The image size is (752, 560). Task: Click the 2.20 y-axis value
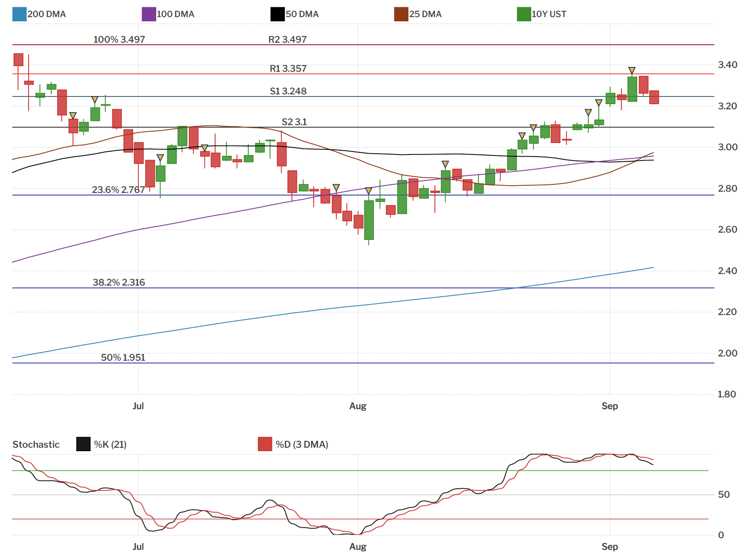(728, 312)
